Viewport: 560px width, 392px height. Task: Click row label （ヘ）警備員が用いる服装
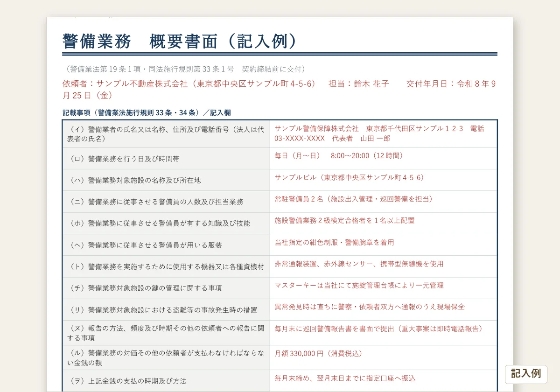click(166, 245)
